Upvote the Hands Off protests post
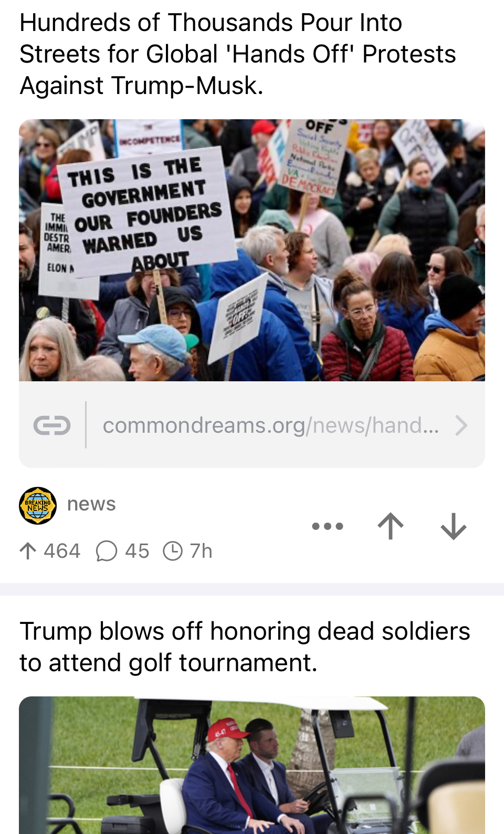This screenshot has height=834, width=504. click(391, 526)
